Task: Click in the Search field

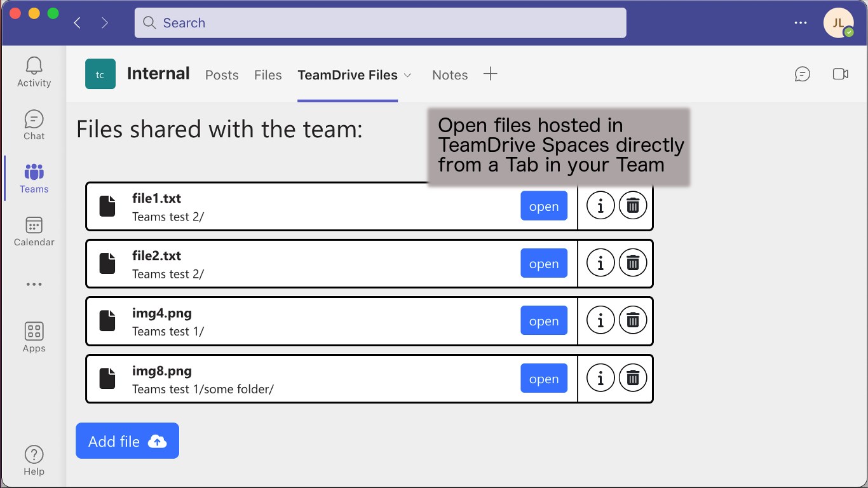Action: coord(380,23)
